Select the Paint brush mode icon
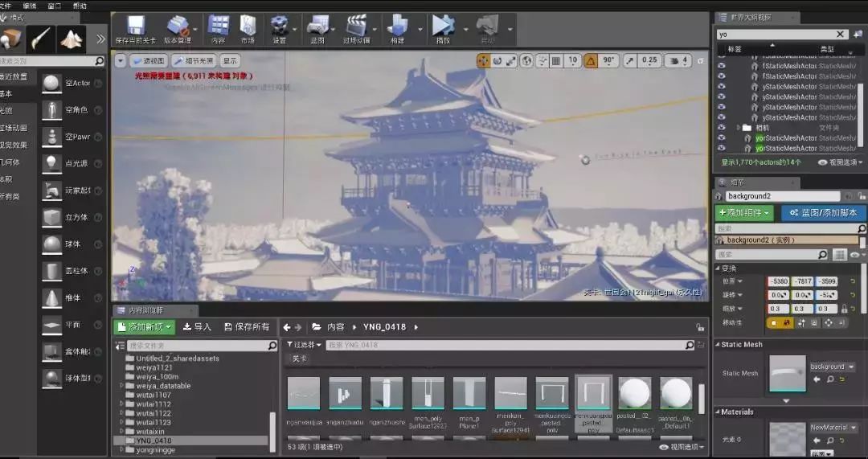The height and width of the screenshot is (459, 868). 40,37
